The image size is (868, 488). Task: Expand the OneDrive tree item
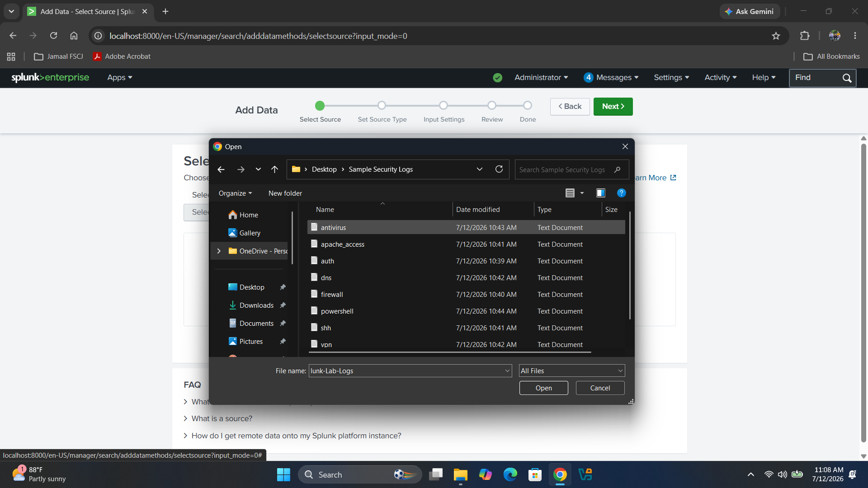point(219,251)
